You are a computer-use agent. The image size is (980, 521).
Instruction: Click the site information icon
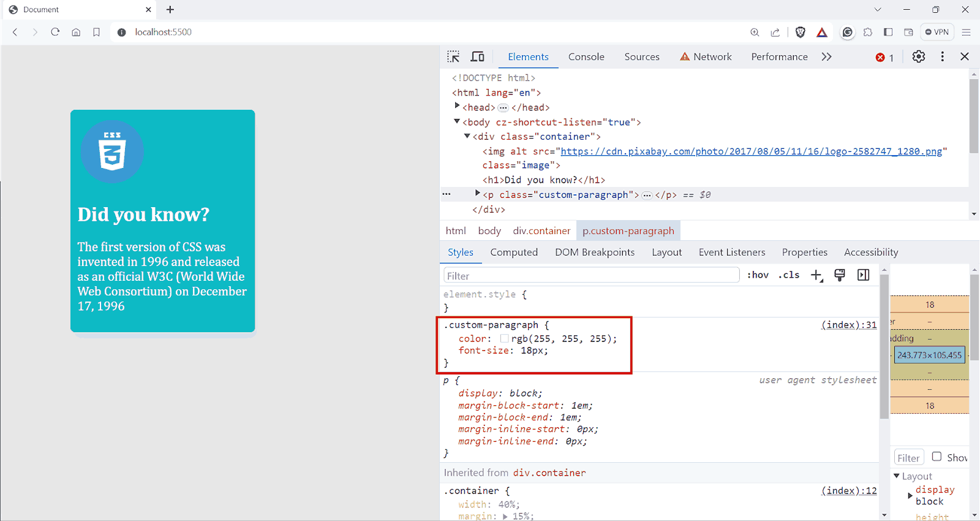pos(121,32)
